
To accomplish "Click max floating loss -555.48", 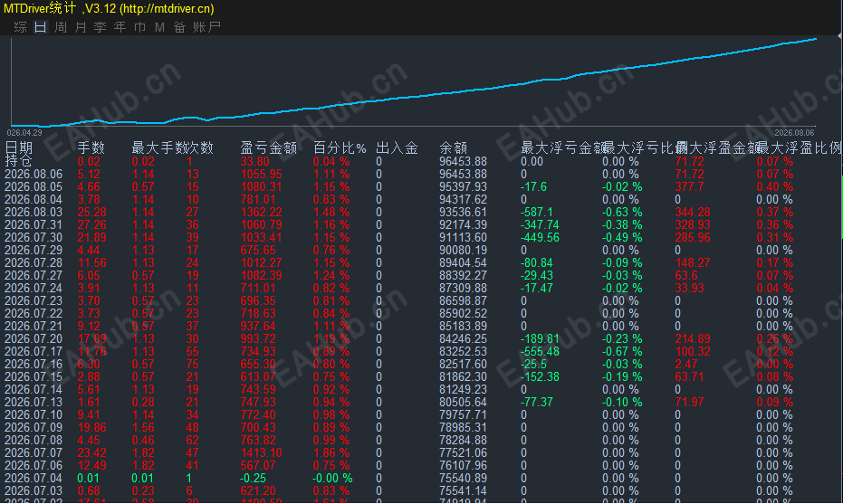I will coord(540,351).
